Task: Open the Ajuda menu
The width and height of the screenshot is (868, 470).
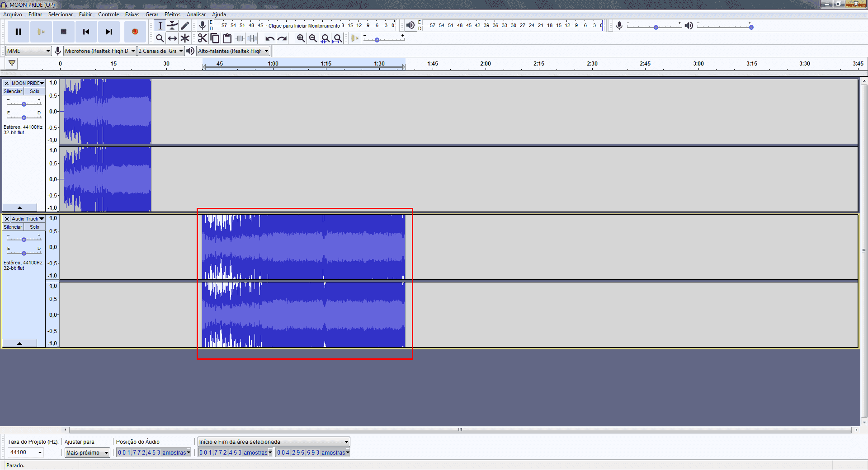Action: 219,14
